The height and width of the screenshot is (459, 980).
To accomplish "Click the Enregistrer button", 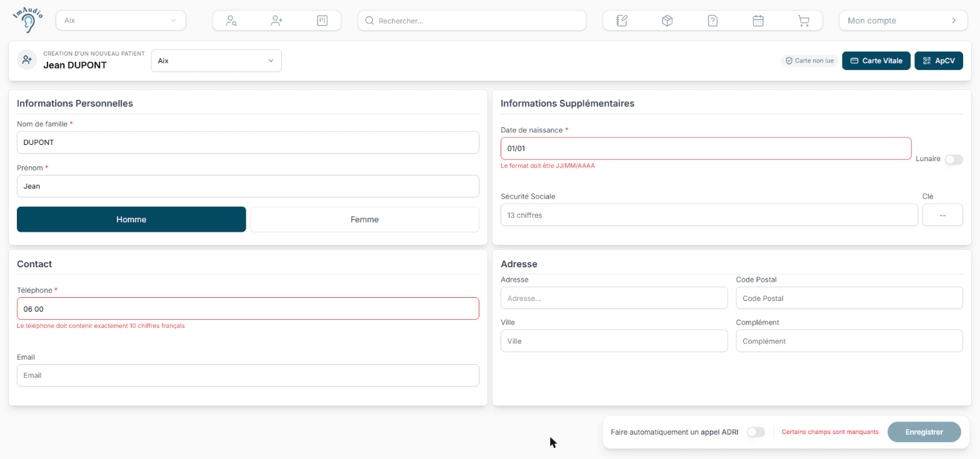I will [x=924, y=432].
